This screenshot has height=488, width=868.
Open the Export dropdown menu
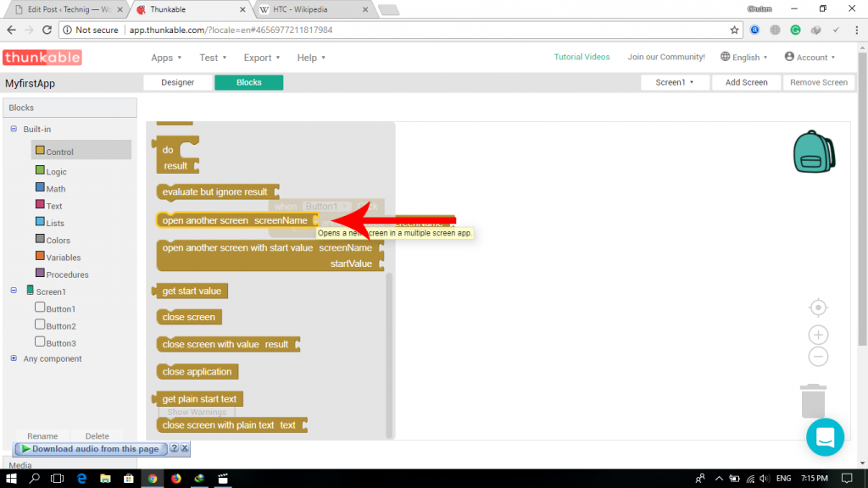click(x=262, y=58)
